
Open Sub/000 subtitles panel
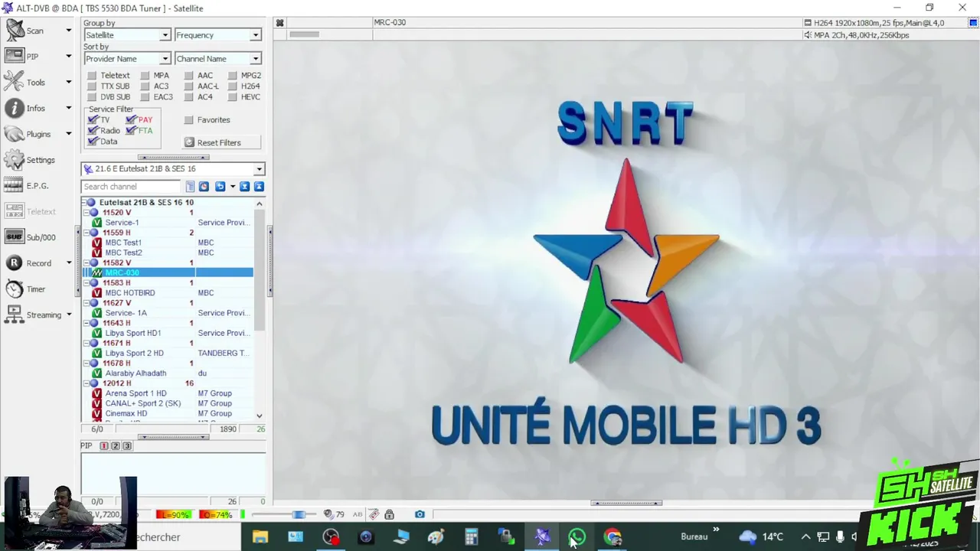coord(15,237)
